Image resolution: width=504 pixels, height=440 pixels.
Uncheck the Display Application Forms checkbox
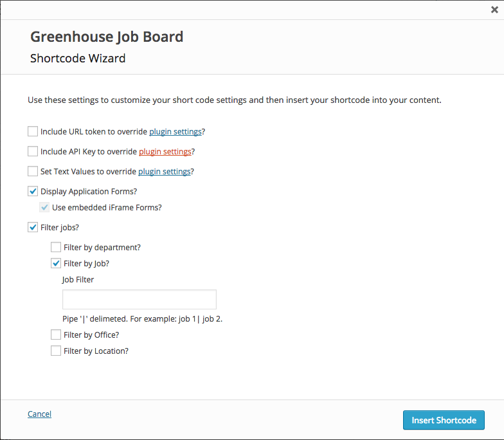33,191
